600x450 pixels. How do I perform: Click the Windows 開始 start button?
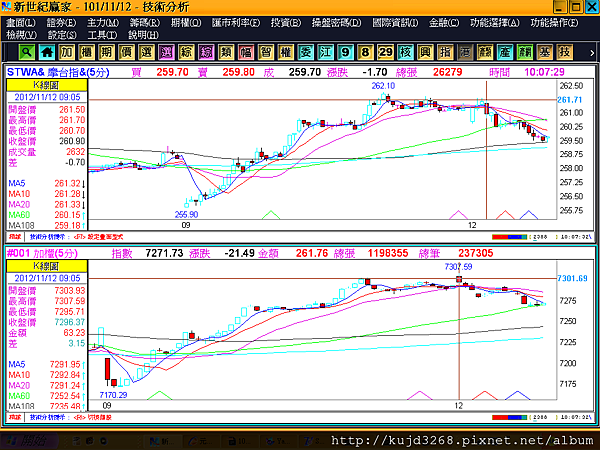[x=29, y=441]
